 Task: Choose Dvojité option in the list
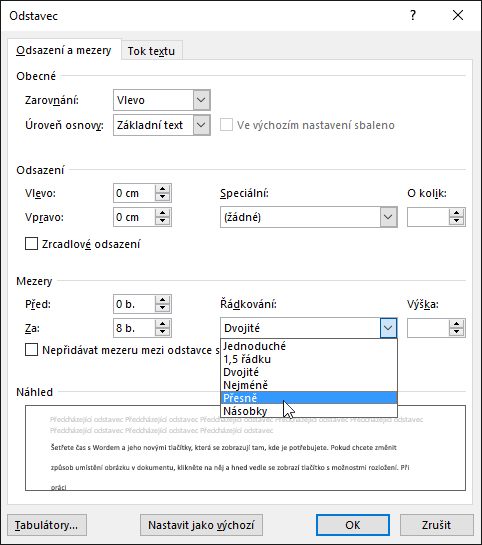point(309,372)
